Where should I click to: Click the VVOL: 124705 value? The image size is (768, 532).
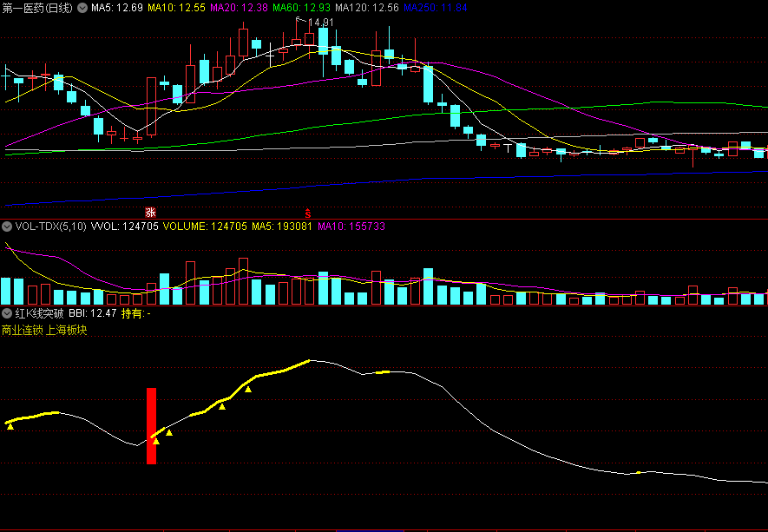pos(124,227)
